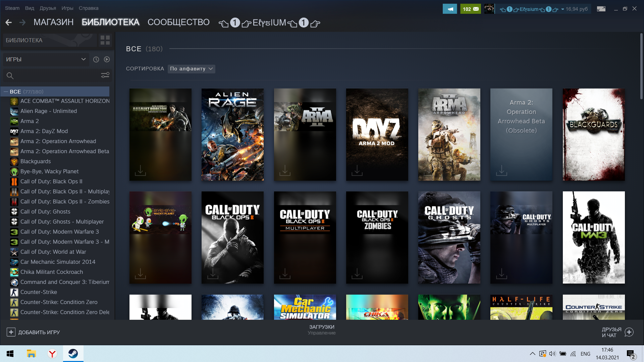Toggle show ready-to-play games filter
Screen dimensions: 644x362
tap(107, 59)
